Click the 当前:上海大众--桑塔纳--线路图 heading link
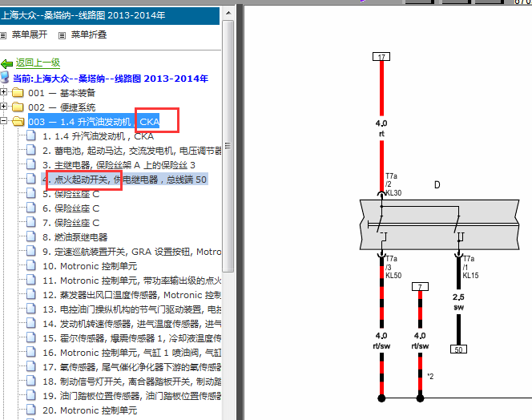532x420 pixels. pos(111,79)
